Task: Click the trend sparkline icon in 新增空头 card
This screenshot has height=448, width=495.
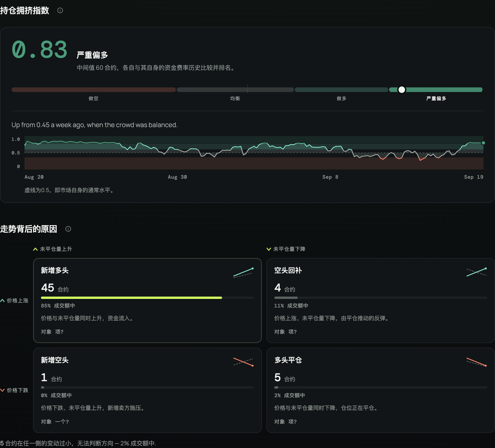Action: tap(243, 362)
